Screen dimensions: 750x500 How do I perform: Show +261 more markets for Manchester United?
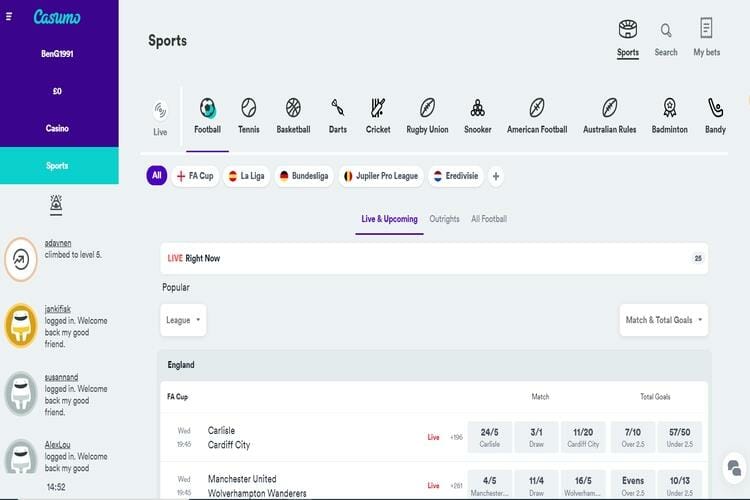[456, 486]
